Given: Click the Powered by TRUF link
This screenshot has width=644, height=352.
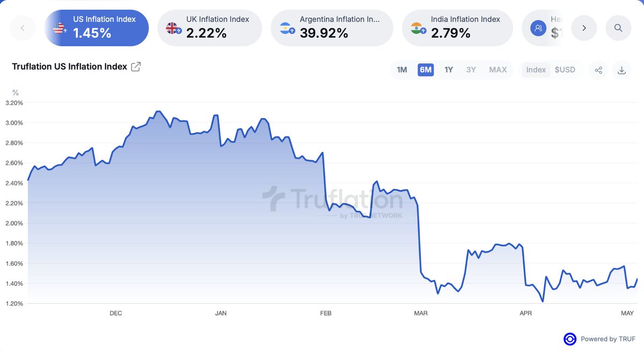Looking at the screenshot, I should 599,339.
